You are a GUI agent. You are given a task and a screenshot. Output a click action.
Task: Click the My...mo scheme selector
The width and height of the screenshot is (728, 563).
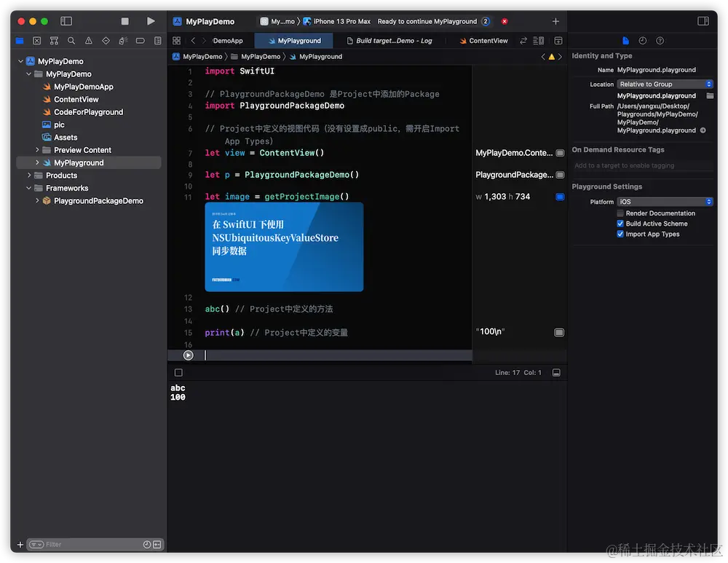pyautogui.click(x=277, y=21)
